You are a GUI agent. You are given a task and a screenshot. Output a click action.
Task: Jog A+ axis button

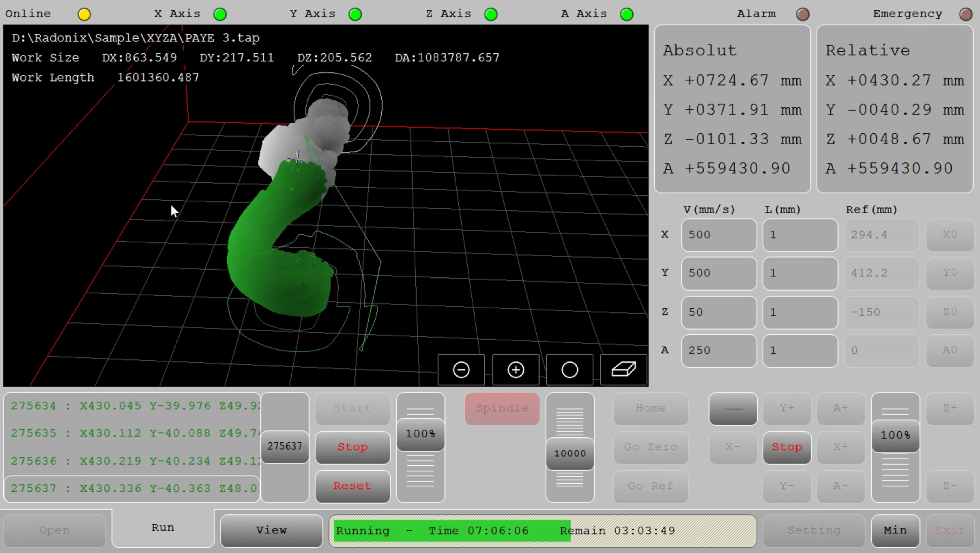(841, 408)
